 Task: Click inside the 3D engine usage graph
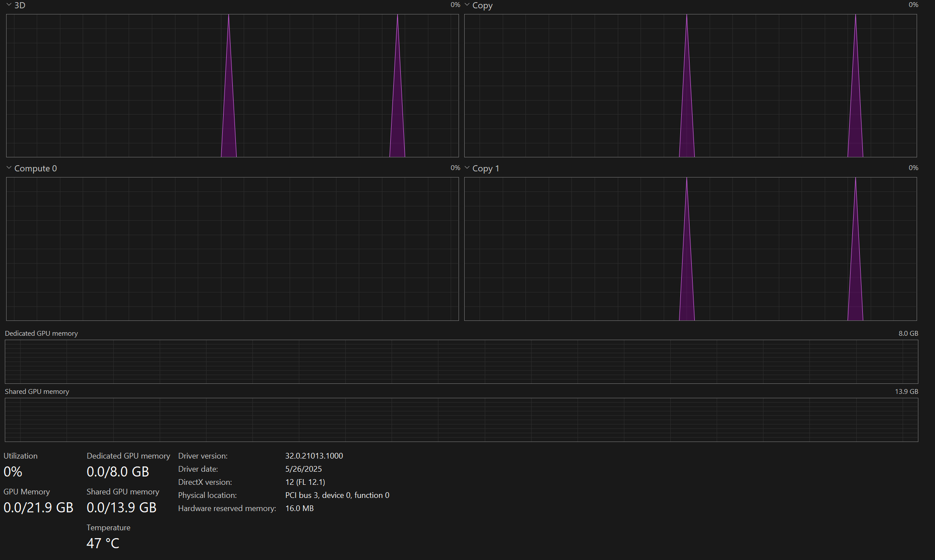point(232,85)
